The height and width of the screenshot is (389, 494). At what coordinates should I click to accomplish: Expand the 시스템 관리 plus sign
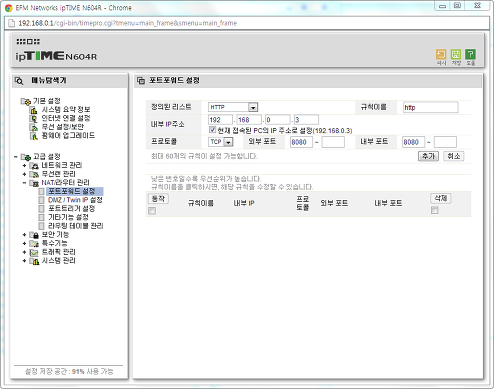24,261
